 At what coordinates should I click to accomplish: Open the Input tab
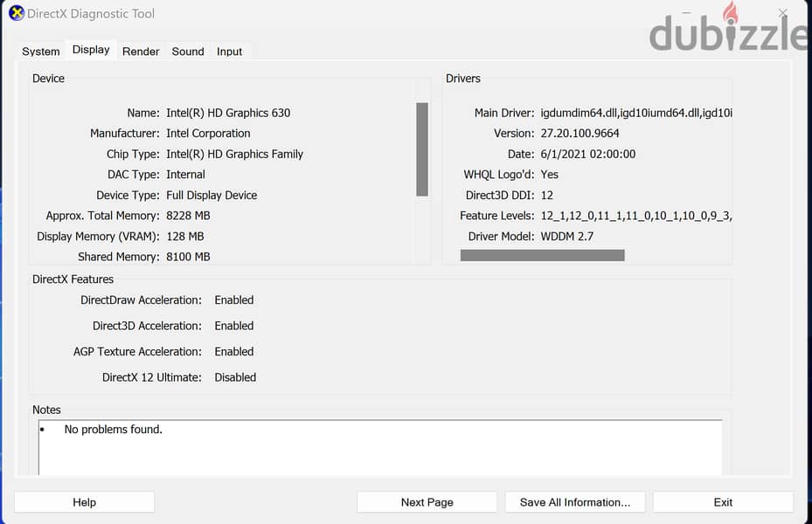[229, 52]
